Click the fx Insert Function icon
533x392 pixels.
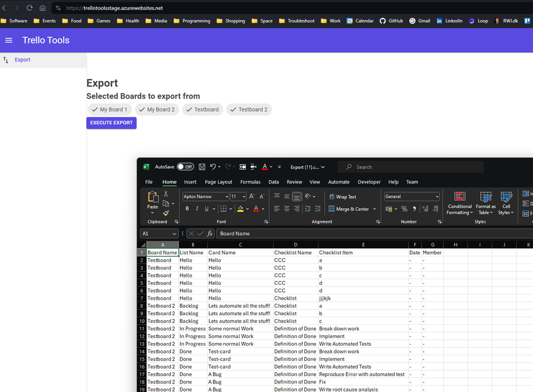(x=210, y=234)
